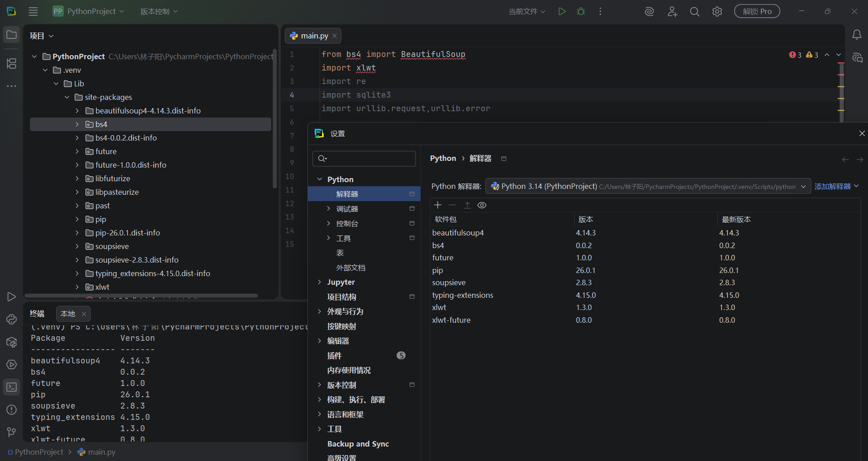Open the 当前文件 run configuration dropdown

527,11
